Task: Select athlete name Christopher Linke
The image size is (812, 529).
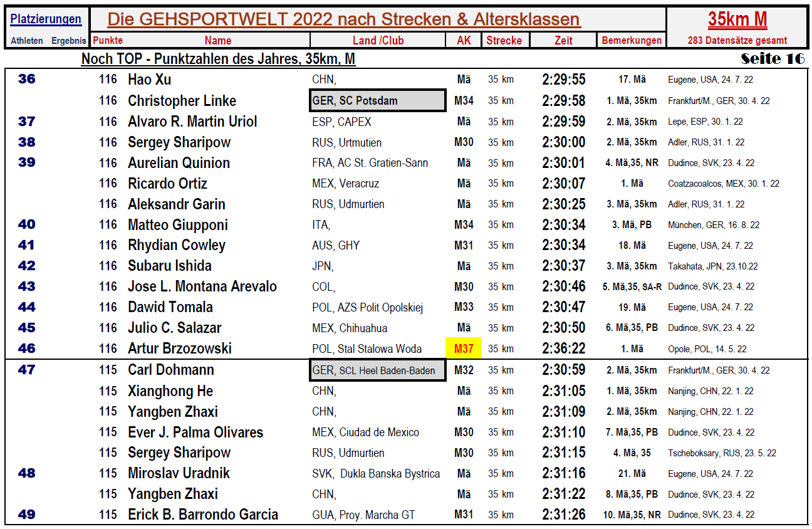Action: [182, 101]
